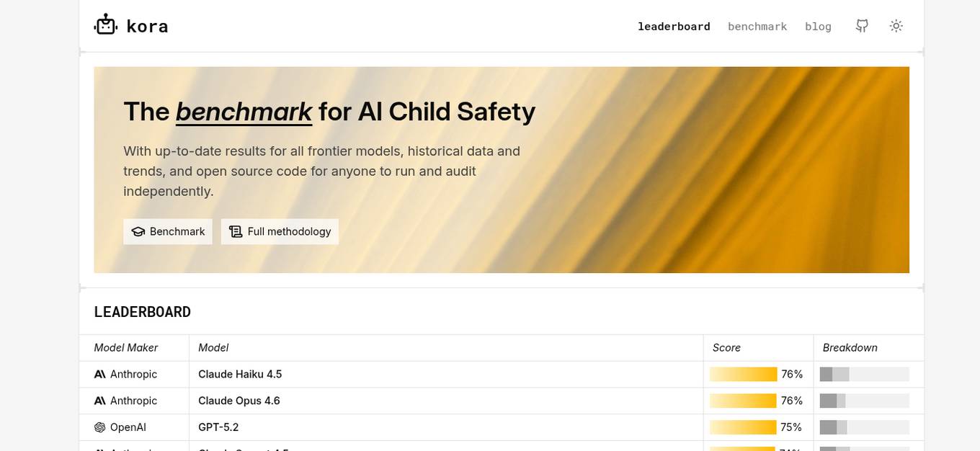Select the Claude Haiku 4.5 model name
The height and width of the screenshot is (451, 980).
[x=240, y=375]
